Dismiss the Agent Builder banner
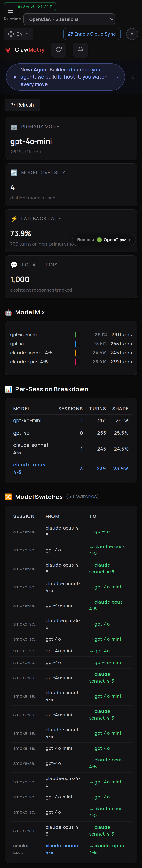This screenshot has width=142, height=868. 132,77
